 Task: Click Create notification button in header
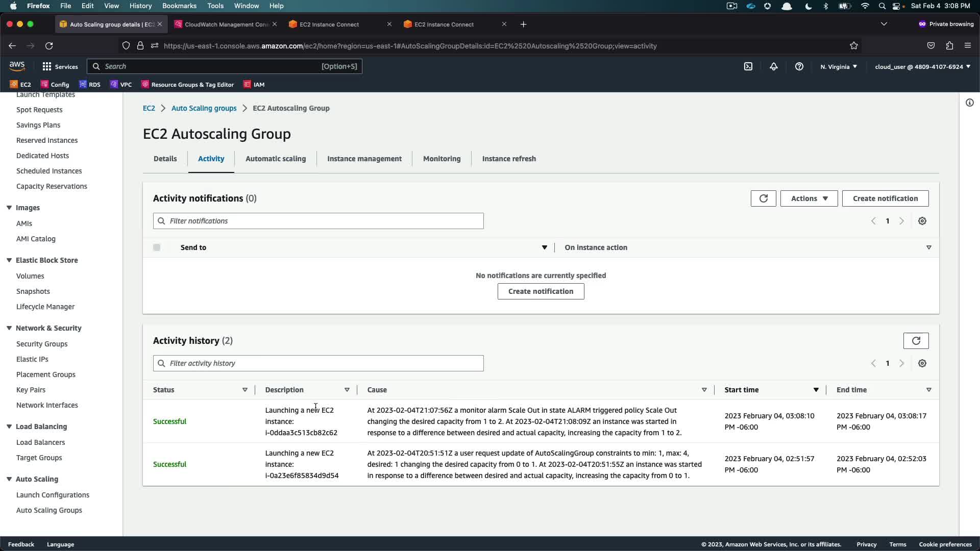pos(885,198)
